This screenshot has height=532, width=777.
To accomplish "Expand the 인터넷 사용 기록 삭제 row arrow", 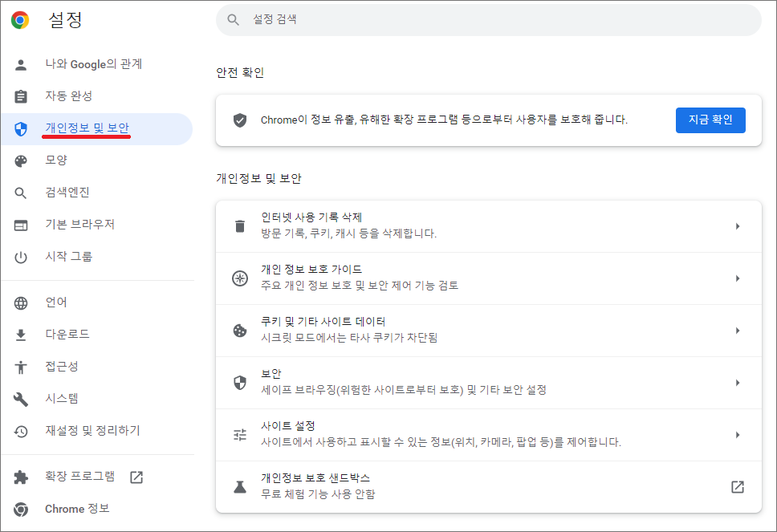I will coord(738,226).
